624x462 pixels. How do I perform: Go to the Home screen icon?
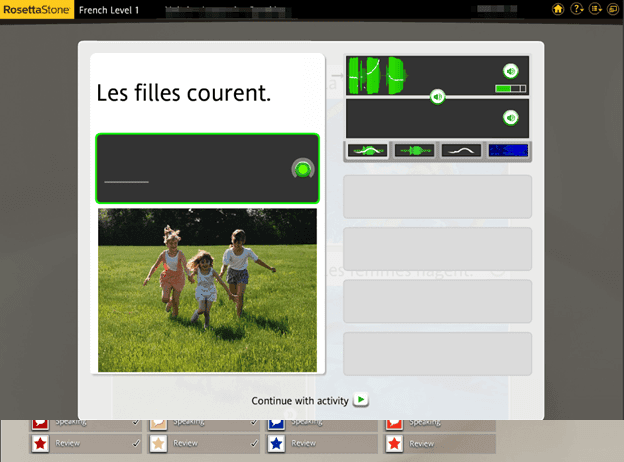click(558, 9)
